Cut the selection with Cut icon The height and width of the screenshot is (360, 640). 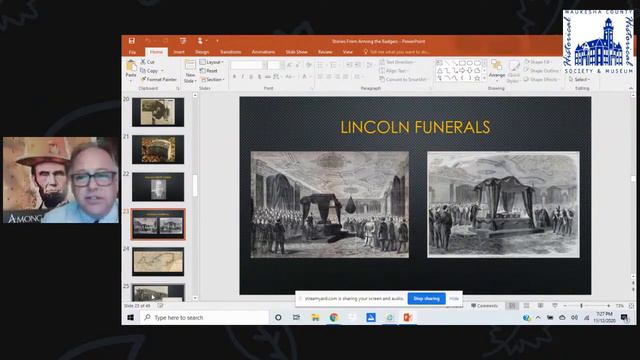click(x=147, y=62)
